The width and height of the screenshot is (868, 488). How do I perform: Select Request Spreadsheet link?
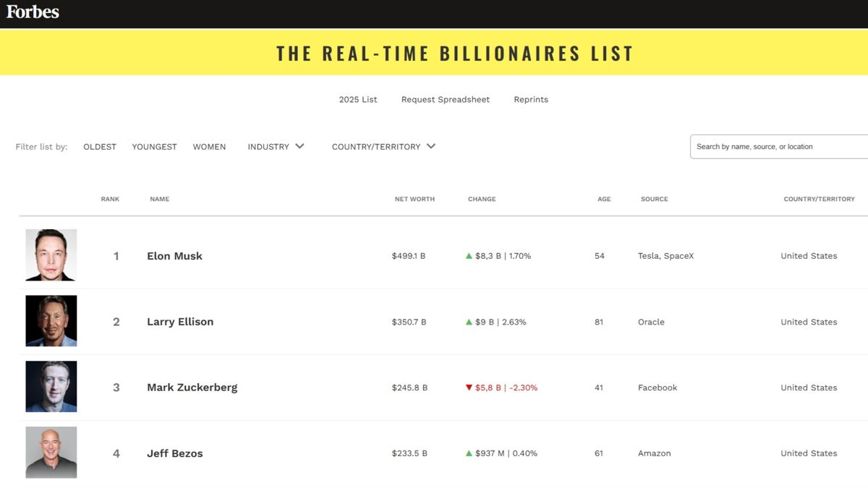click(x=446, y=100)
